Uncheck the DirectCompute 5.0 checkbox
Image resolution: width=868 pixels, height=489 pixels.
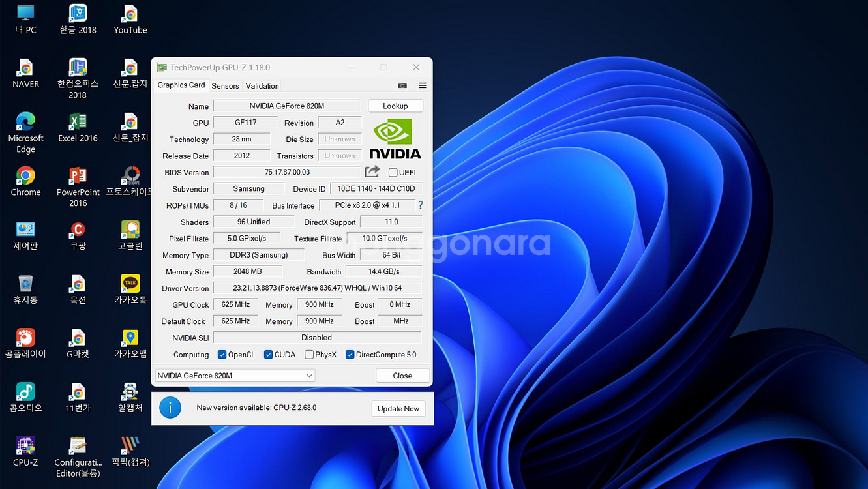[x=350, y=355]
